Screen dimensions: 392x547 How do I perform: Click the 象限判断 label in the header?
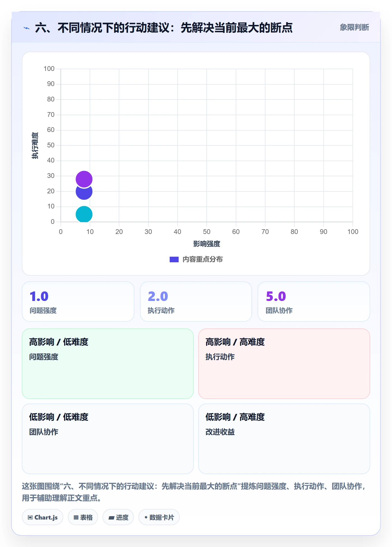354,27
